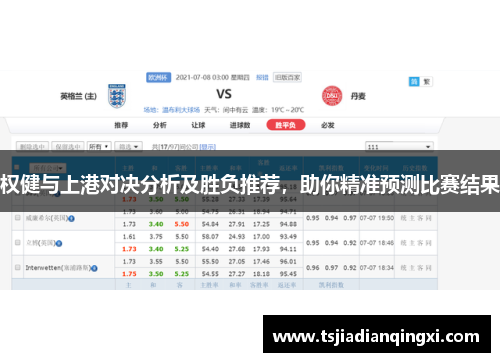
Task: Click the blue link beside 星期四
Action: (x=262, y=77)
